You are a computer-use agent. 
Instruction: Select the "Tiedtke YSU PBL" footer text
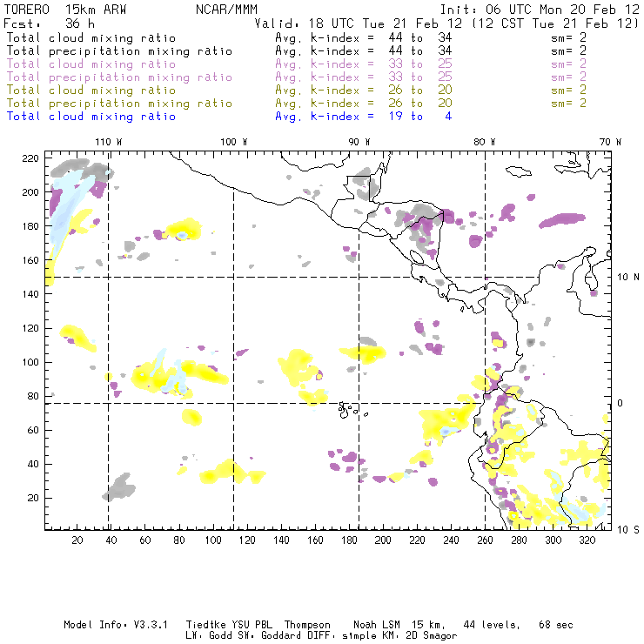(x=229, y=625)
